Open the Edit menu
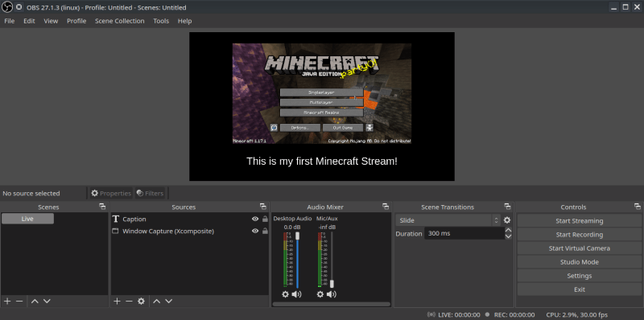The image size is (644, 320). (x=29, y=21)
